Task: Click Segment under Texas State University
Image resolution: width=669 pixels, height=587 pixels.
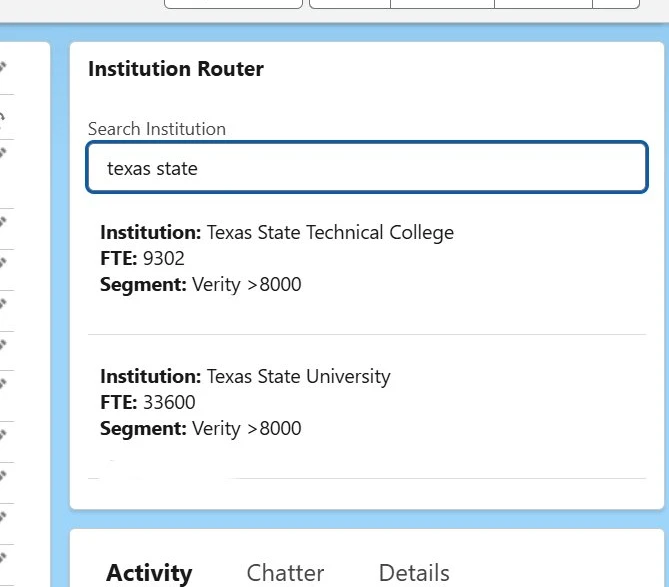Action: coord(201,428)
